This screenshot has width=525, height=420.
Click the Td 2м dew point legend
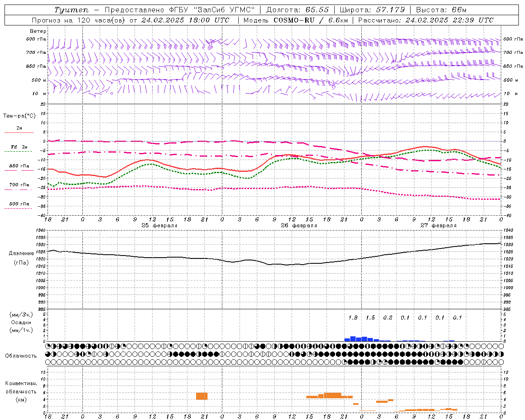point(19,148)
